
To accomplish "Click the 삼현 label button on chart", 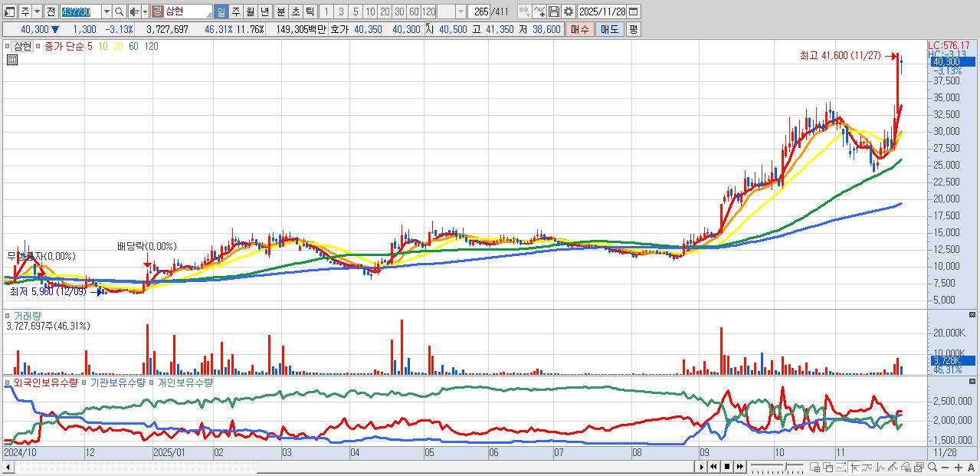I will click(x=23, y=46).
